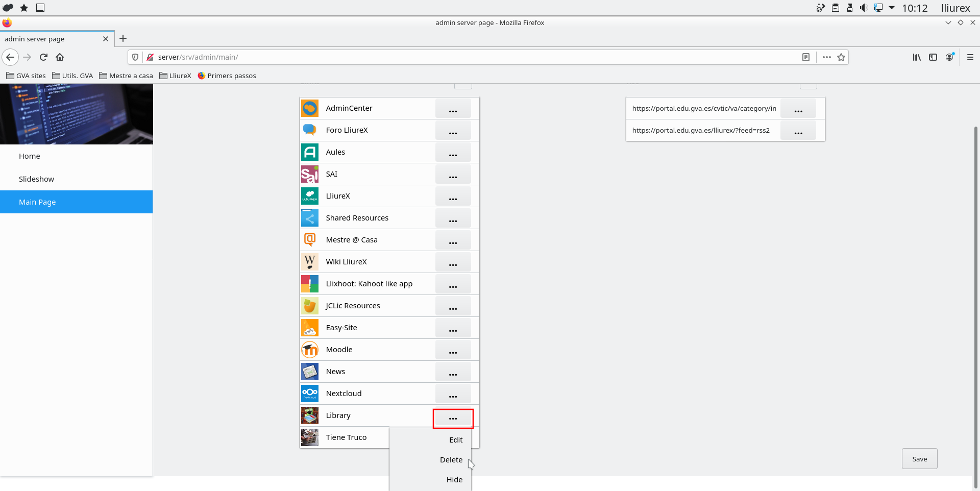Bookmark this page with star icon
This screenshot has width=980, height=491.
tap(841, 57)
